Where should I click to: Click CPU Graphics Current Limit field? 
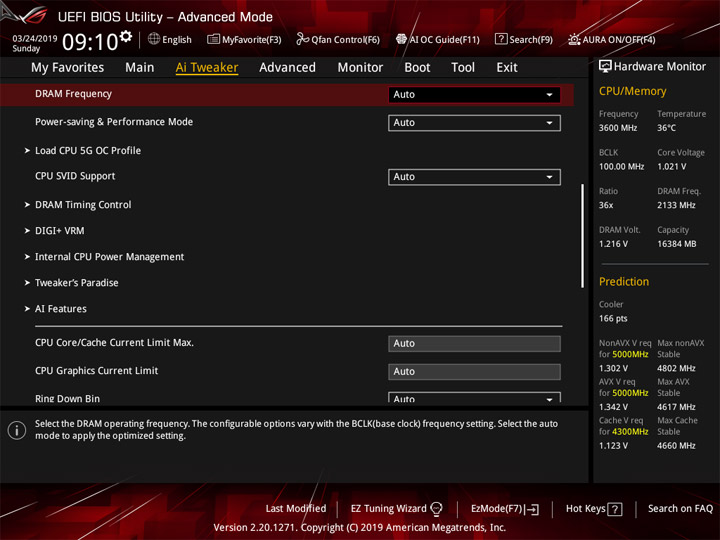(x=474, y=371)
